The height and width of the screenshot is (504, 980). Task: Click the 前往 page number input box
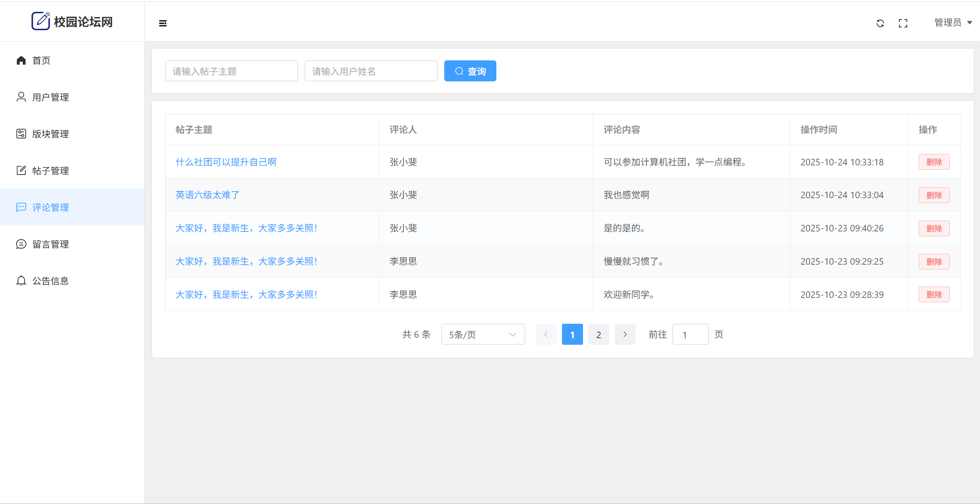click(690, 335)
